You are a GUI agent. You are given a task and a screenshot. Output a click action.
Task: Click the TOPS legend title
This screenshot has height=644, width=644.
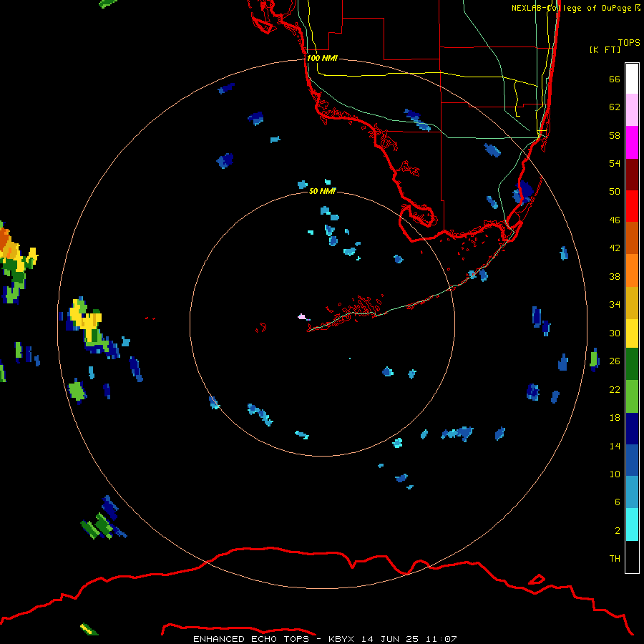coord(629,43)
